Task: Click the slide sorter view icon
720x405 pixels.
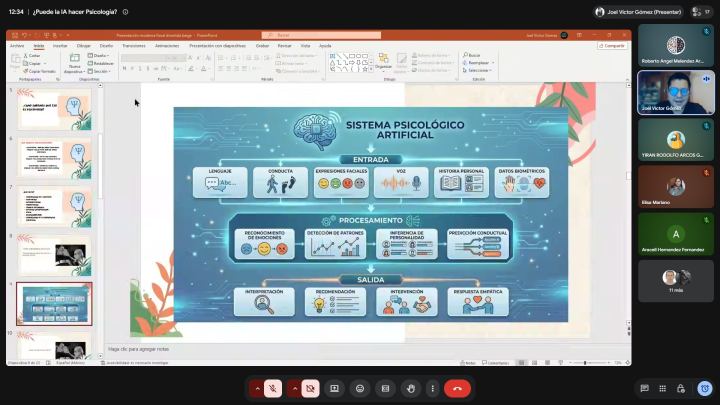Action: [x=534, y=363]
